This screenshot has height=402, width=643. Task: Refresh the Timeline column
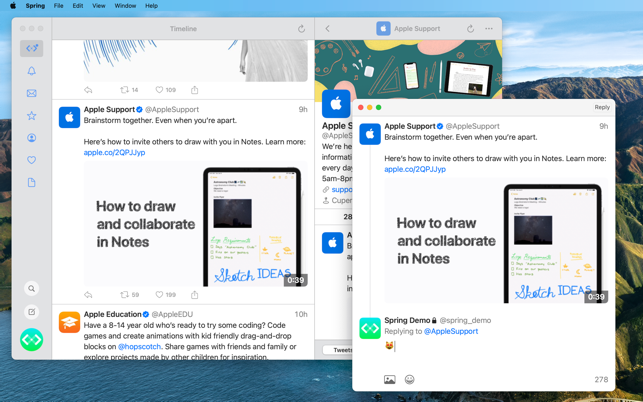tap(301, 29)
